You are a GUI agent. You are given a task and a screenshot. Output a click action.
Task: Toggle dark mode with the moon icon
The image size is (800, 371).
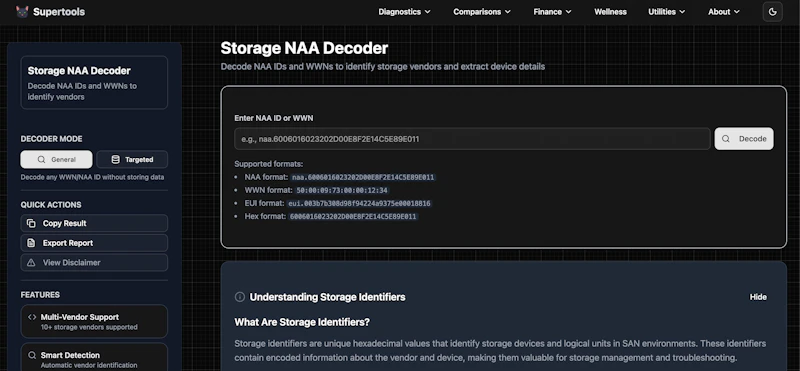(x=772, y=12)
